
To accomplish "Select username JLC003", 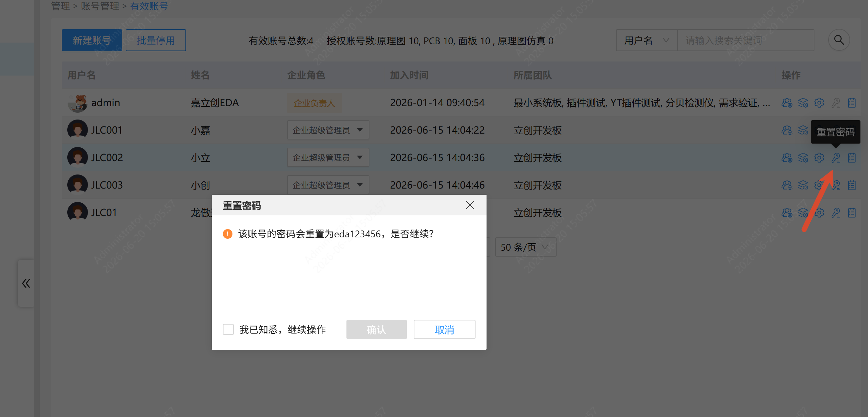I will [107, 185].
